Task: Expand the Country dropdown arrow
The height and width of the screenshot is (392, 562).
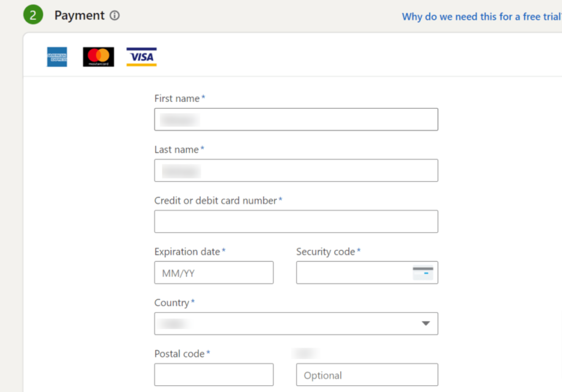Action: (425, 323)
